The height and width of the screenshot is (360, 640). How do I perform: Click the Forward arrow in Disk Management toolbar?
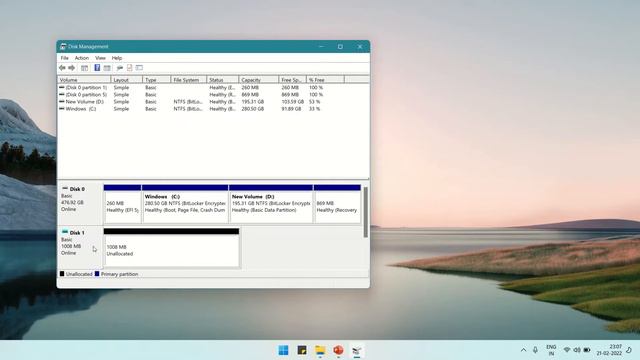[x=71, y=68]
